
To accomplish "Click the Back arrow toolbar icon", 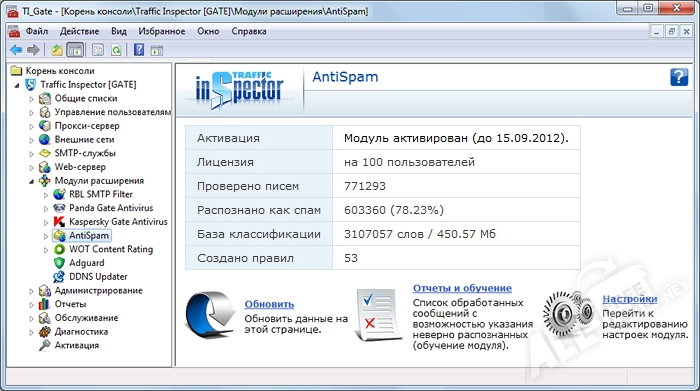I will click(x=16, y=50).
